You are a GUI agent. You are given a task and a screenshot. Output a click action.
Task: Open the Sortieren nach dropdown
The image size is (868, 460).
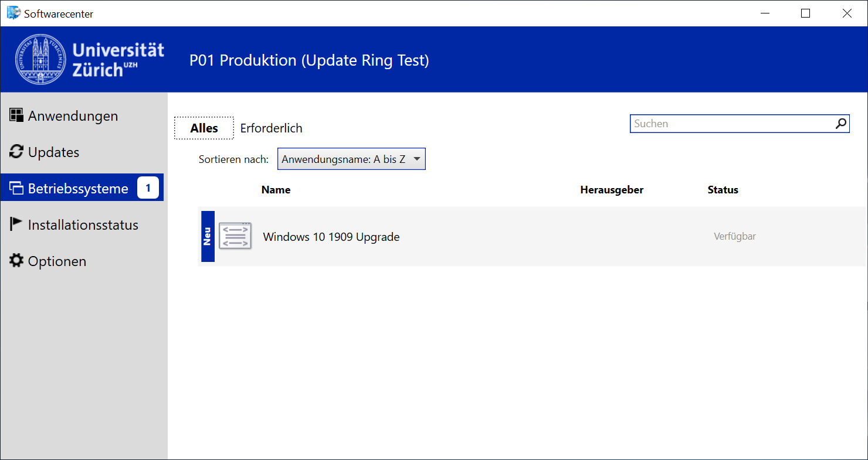coord(351,159)
